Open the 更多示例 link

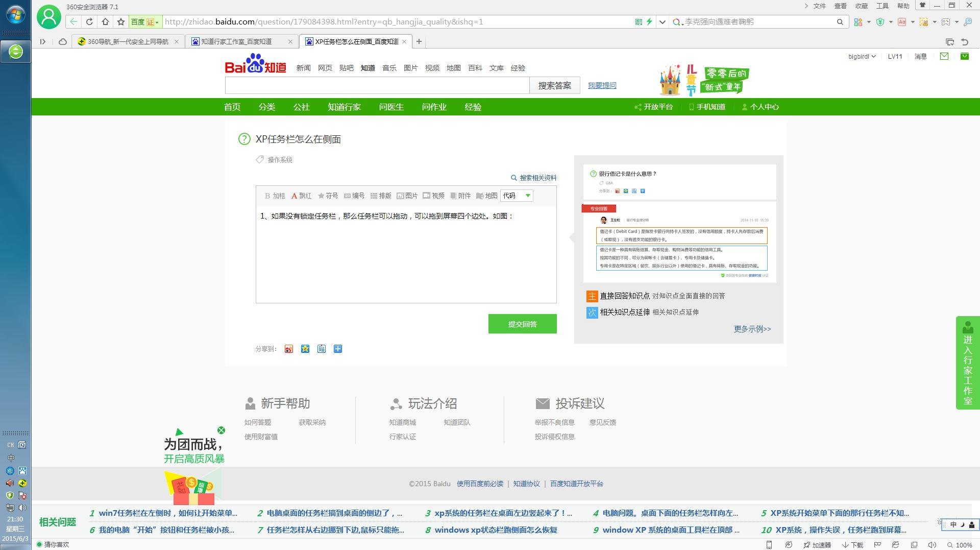pyautogui.click(x=751, y=329)
